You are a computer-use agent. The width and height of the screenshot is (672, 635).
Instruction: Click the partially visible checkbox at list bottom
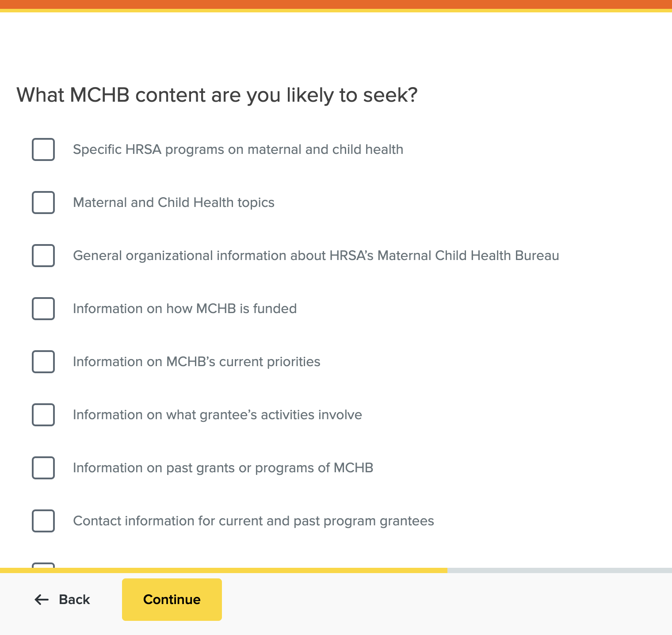[x=43, y=565]
